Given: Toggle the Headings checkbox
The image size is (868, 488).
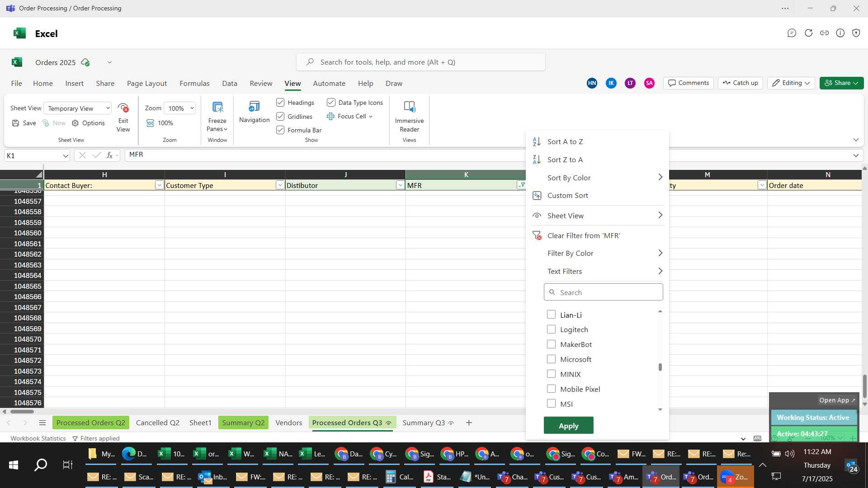Looking at the screenshot, I should tap(280, 103).
